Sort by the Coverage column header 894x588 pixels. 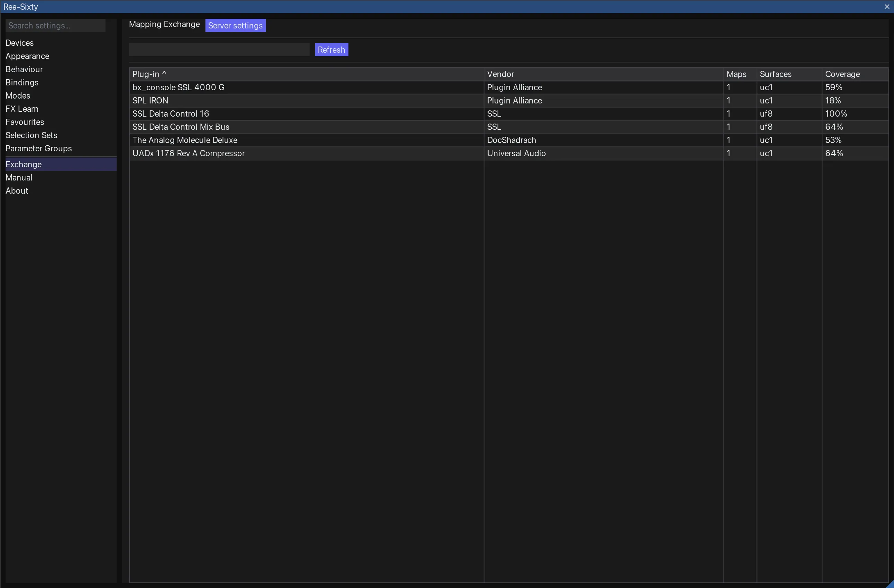tap(855, 74)
